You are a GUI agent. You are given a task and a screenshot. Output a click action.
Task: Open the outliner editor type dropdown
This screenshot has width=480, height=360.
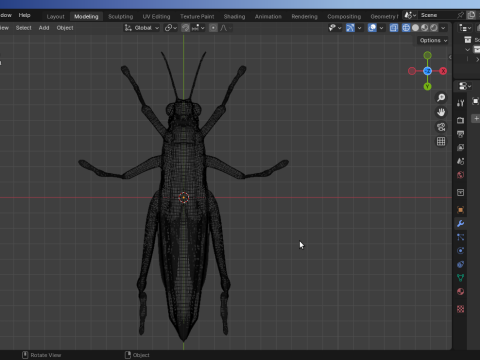[465, 28]
